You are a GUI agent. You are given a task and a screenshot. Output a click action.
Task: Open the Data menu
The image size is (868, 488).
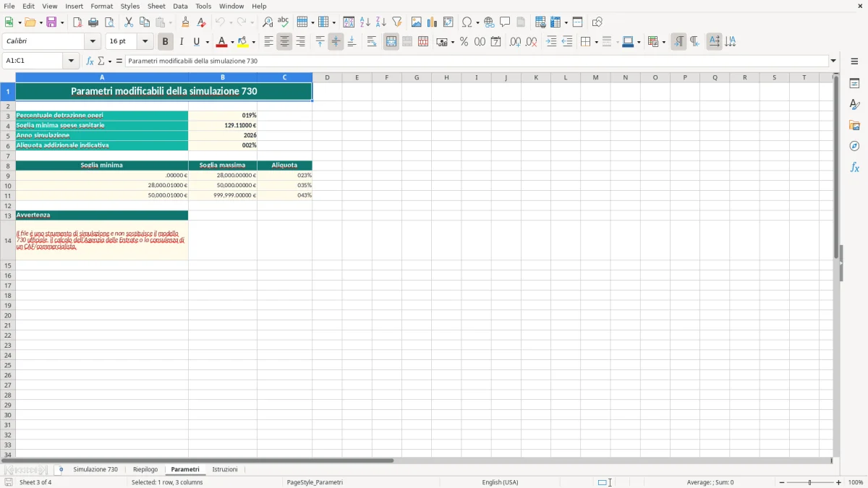pyautogui.click(x=180, y=6)
